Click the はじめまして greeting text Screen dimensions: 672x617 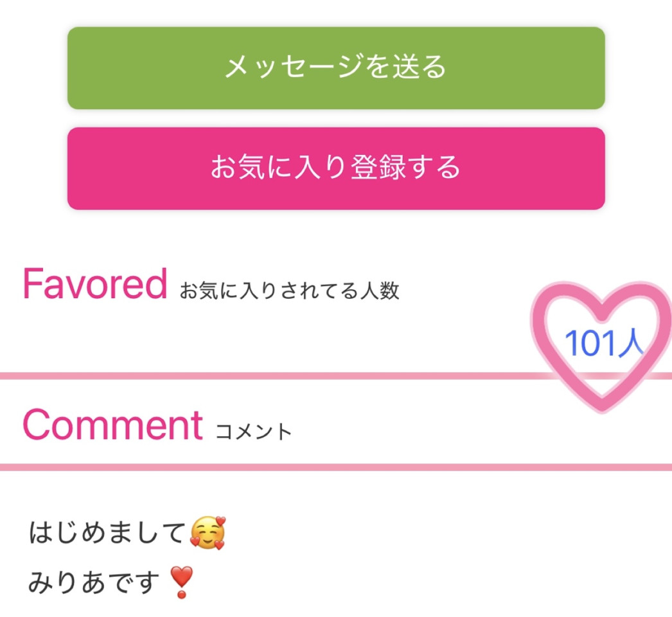tap(108, 534)
